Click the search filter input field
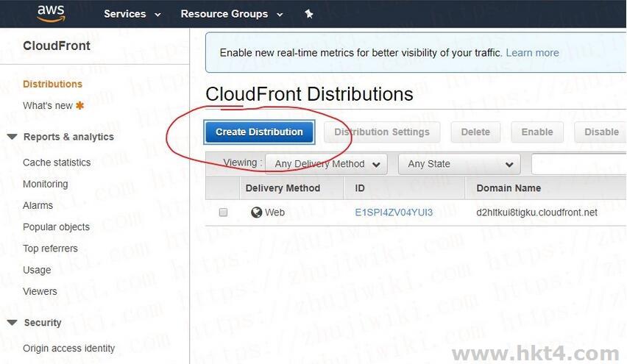This screenshot has width=627, height=364. [x=578, y=164]
